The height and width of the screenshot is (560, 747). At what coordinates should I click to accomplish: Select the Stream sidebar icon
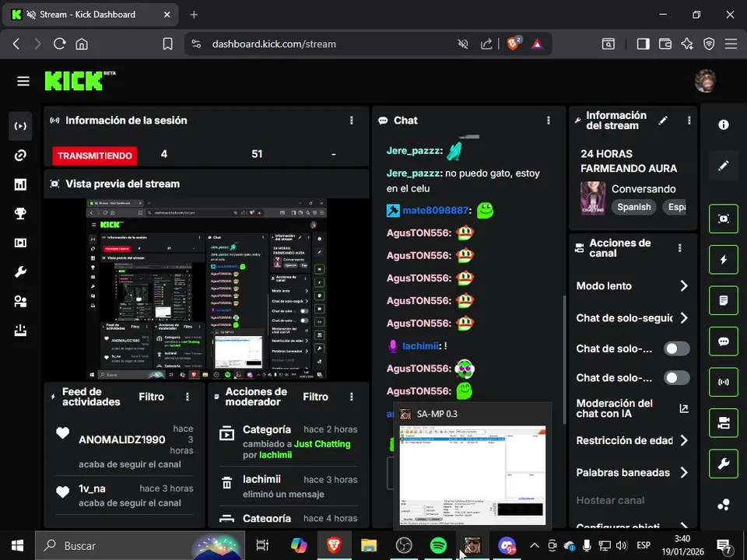click(20, 126)
